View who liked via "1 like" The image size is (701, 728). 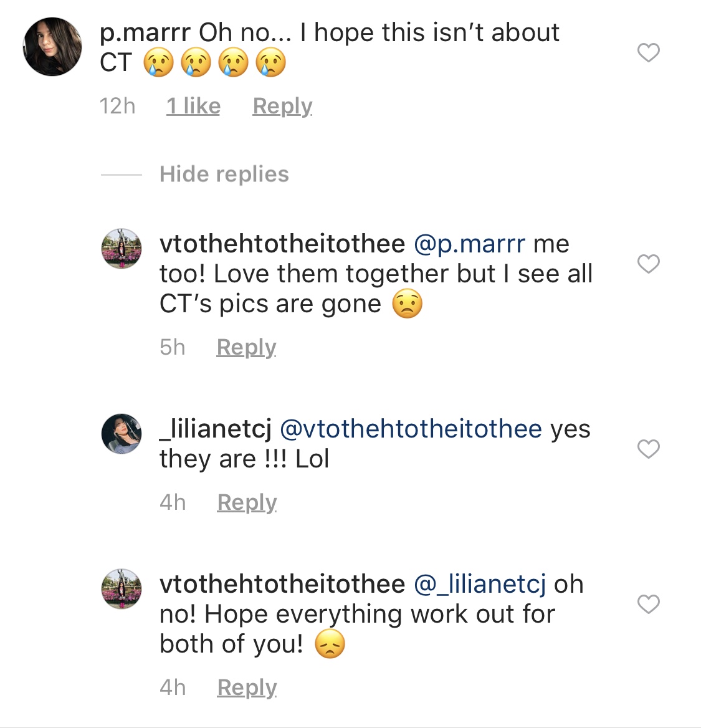click(x=193, y=107)
